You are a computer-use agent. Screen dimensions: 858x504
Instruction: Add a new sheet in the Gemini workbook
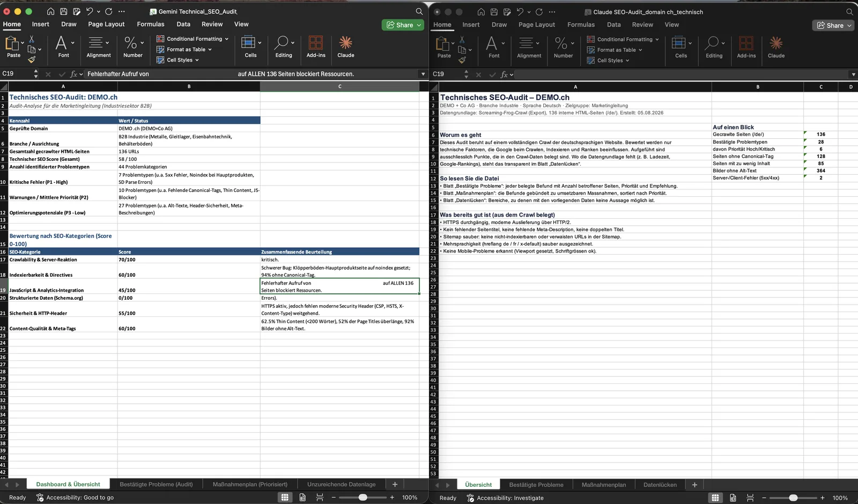point(395,484)
